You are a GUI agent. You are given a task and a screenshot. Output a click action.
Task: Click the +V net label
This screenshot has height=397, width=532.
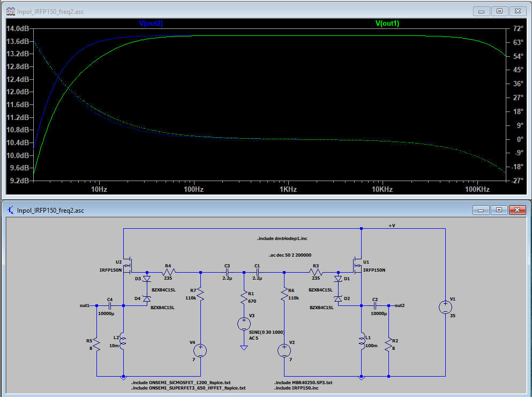392,226
